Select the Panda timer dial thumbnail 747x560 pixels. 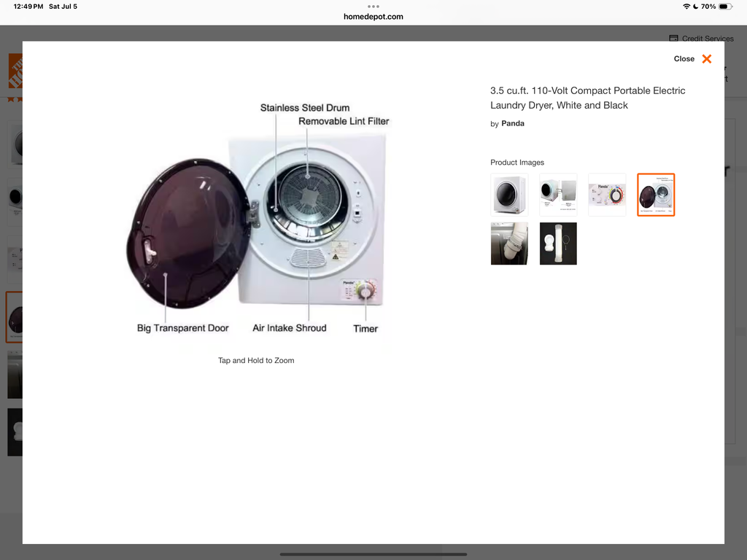pyautogui.click(x=607, y=195)
